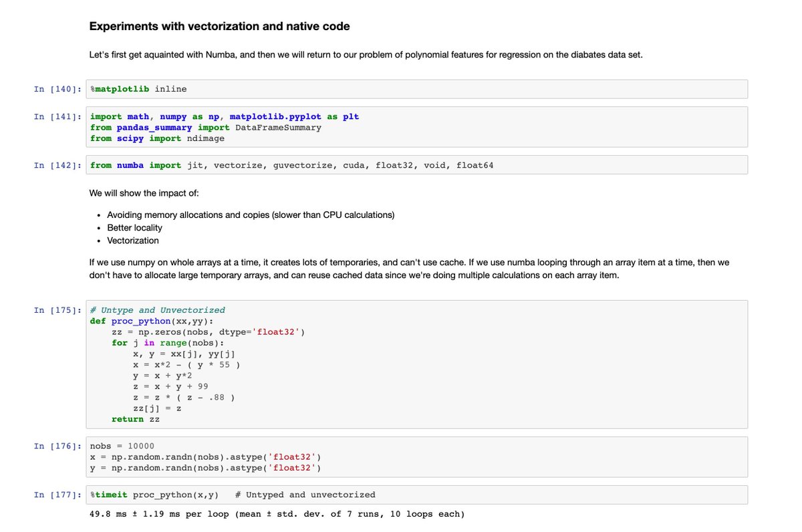
Task: Click the import math, numpy code cell
Action: [x=416, y=127]
